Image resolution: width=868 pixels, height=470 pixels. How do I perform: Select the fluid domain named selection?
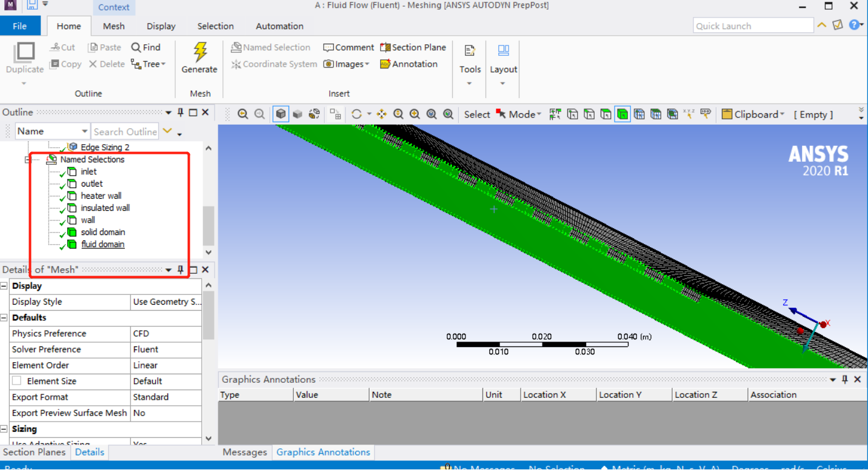102,244
